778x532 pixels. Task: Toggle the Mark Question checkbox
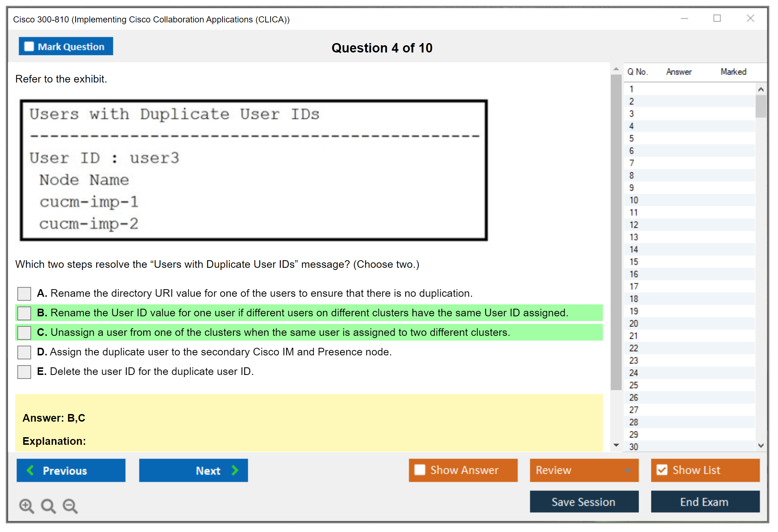pos(29,47)
